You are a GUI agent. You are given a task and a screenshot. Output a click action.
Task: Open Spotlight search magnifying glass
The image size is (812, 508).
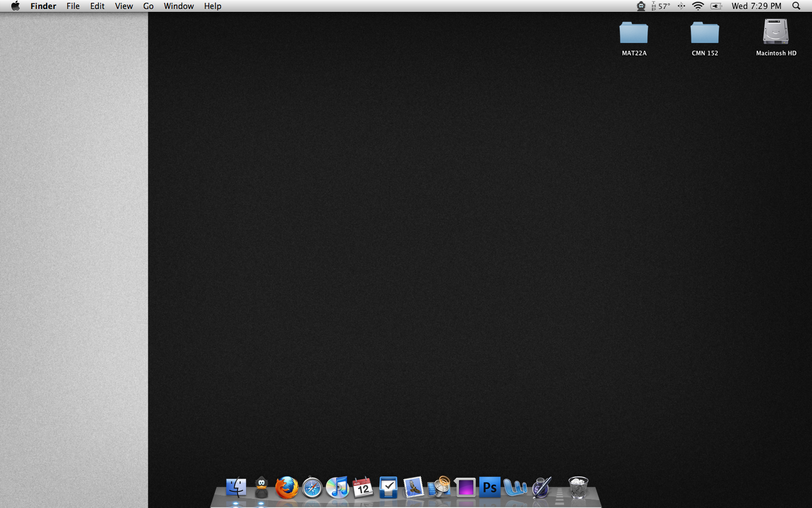[x=796, y=6]
